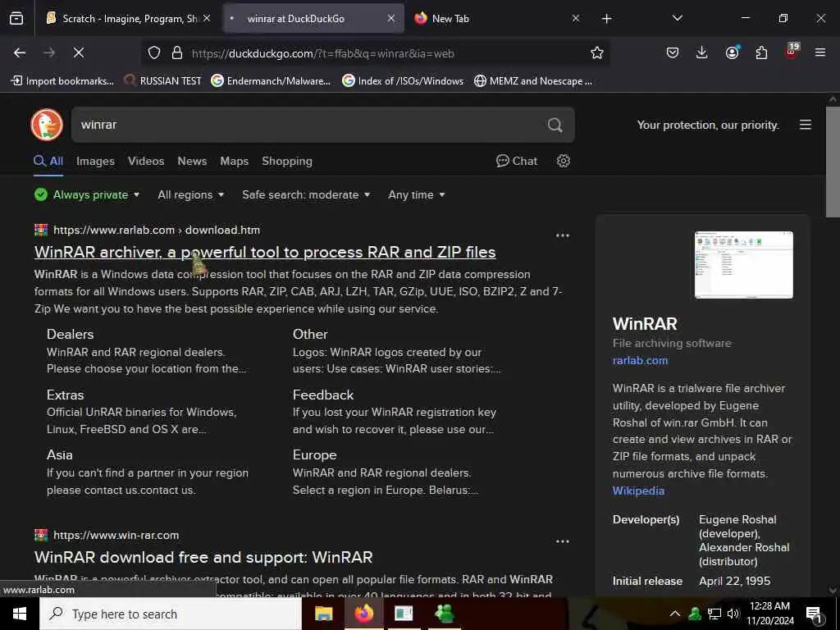Open the Pocket save icon
The width and height of the screenshot is (840, 630).
(673, 53)
